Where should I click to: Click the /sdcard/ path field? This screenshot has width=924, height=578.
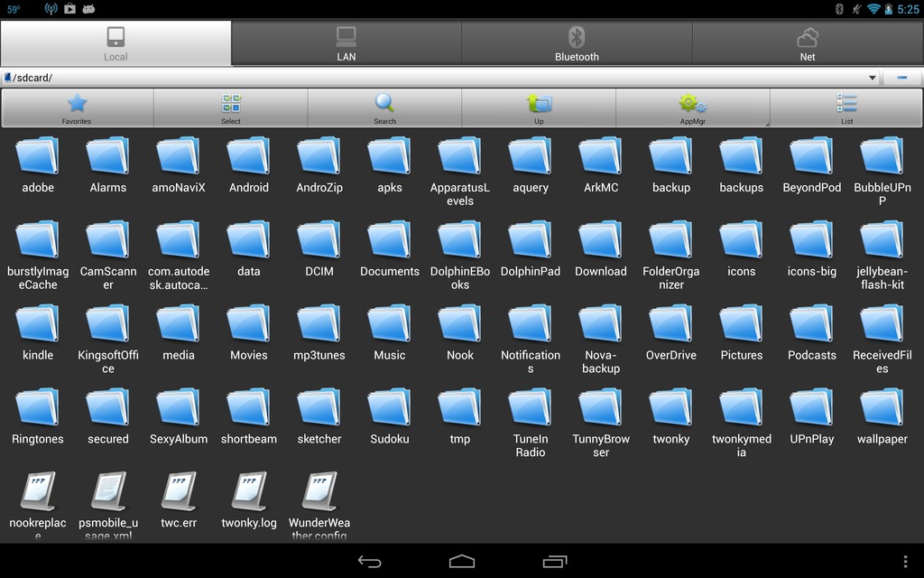(440, 78)
